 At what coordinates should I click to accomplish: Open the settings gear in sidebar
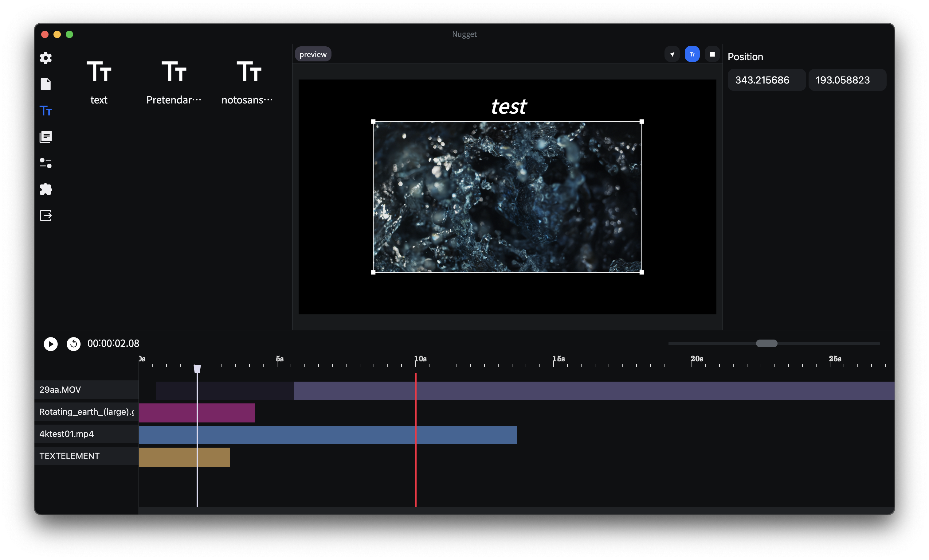[x=45, y=58]
